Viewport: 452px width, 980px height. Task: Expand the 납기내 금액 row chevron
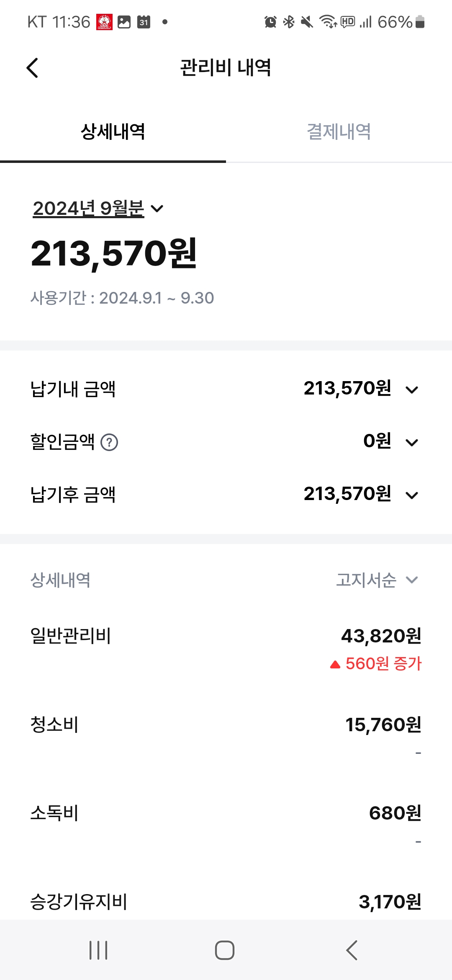coord(412,390)
